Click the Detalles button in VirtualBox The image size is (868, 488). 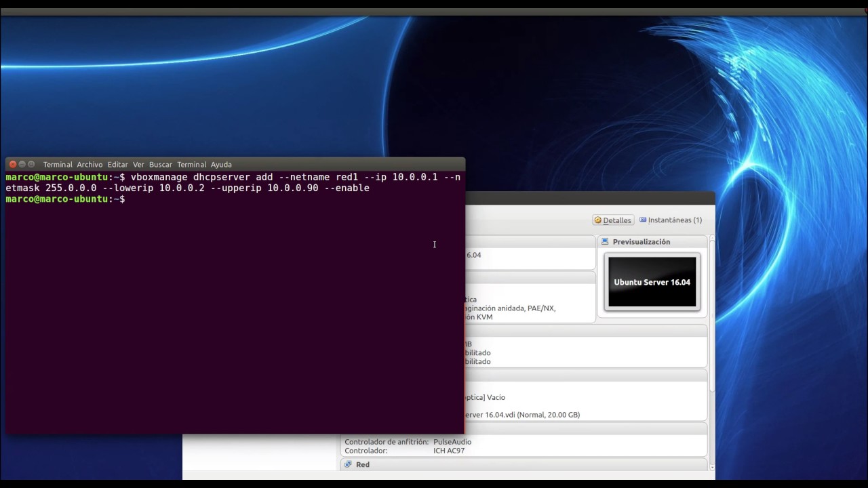(x=613, y=220)
